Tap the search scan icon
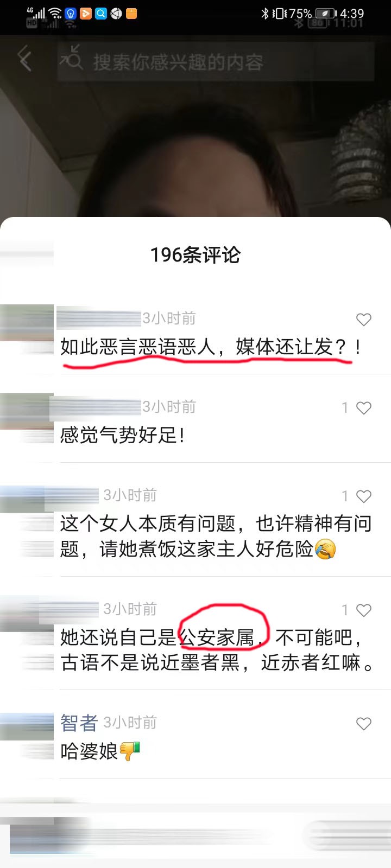The width and height of the screenshot is (391, 868). pyautogui.click(x=71, y=58)
